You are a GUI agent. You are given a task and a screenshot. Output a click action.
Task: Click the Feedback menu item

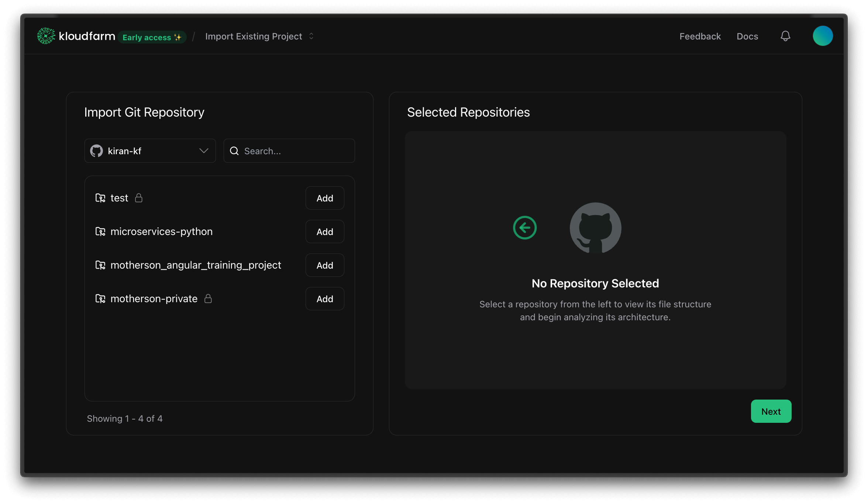coord(700,36)
